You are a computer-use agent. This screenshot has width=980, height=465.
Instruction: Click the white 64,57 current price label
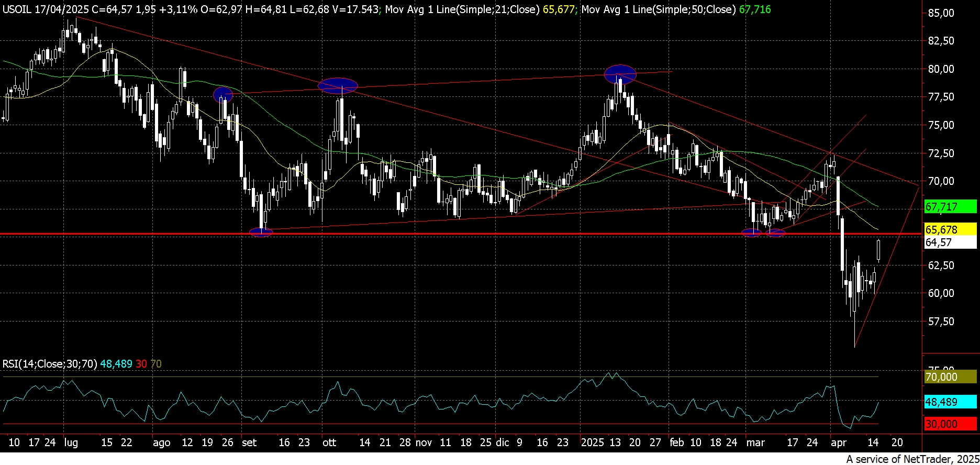pos(950,242)
